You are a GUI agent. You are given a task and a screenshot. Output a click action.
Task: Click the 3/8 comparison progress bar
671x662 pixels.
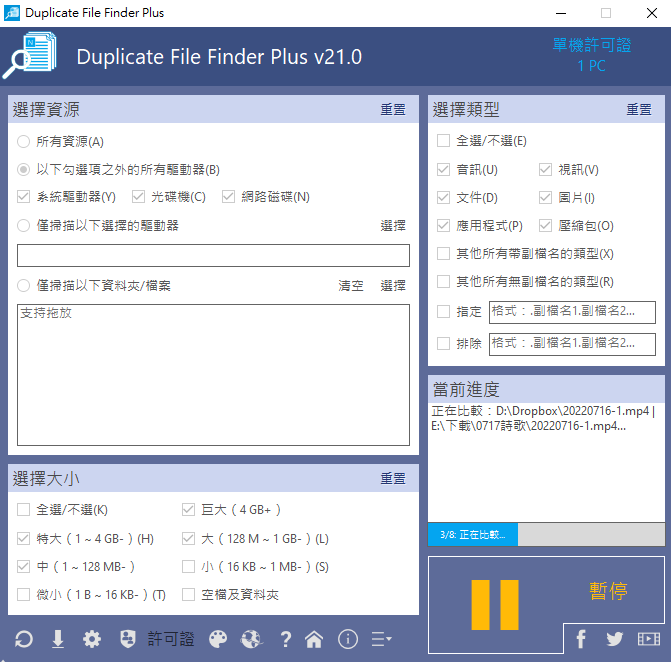pyautogui.click(x=546, y=534)
